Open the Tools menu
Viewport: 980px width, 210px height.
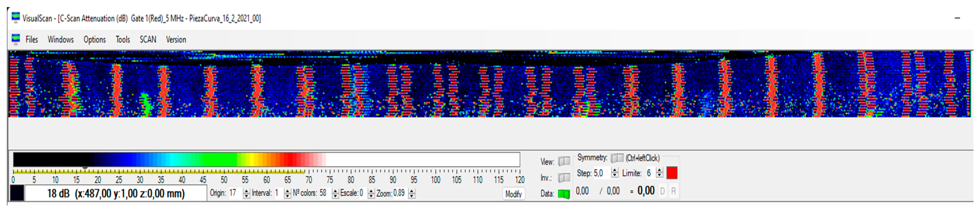pyautogui.click(x=123, y=39)
